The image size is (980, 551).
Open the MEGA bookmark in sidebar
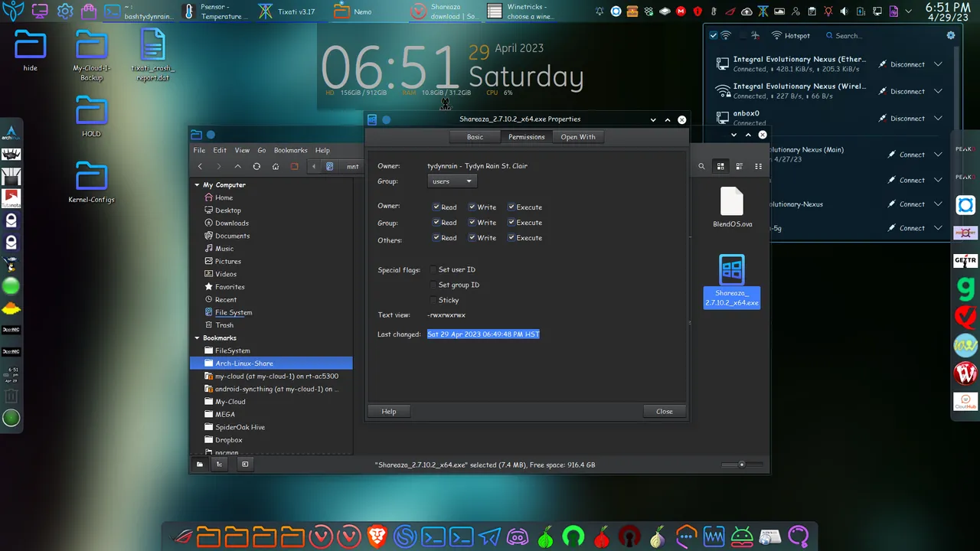(225, 415)
